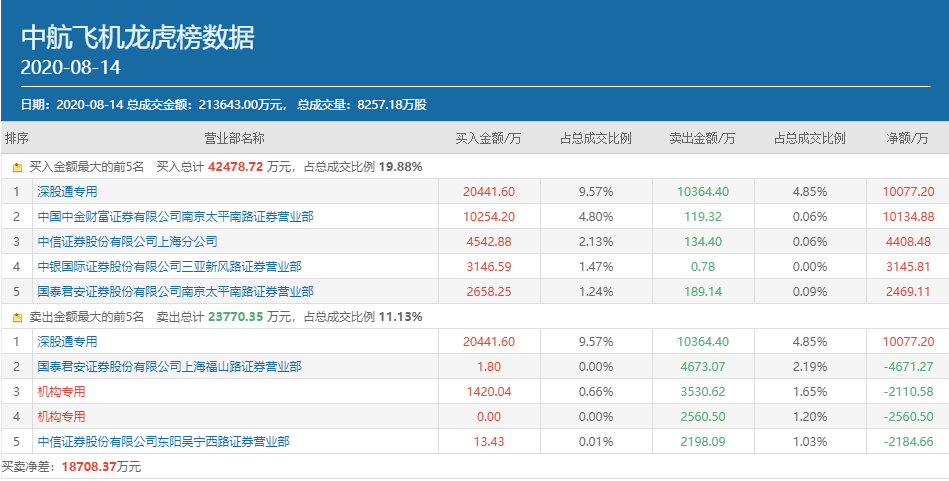
Task: Click the 卖出金额/万 column header
Action: tap(702, 139)
